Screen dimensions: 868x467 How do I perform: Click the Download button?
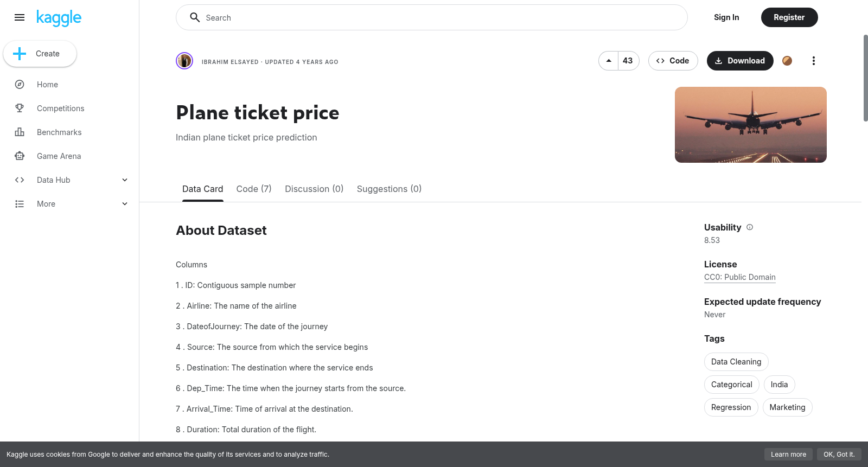click(740, 61)
